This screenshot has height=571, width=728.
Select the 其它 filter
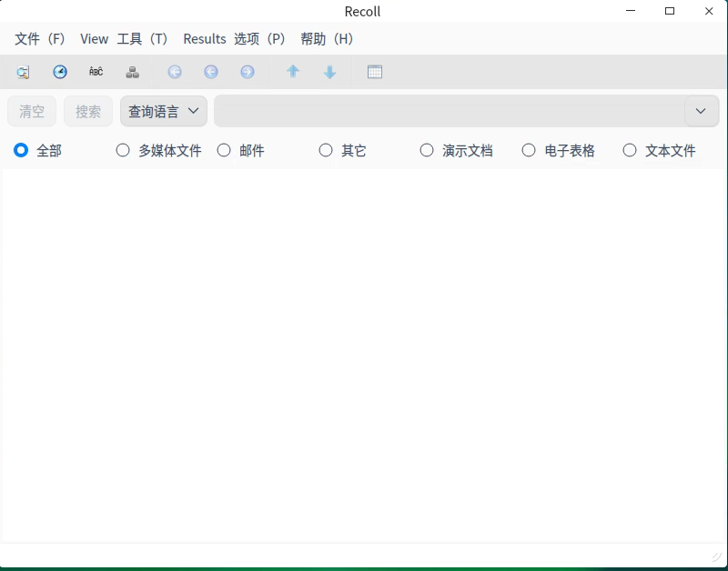click(343, 150)
